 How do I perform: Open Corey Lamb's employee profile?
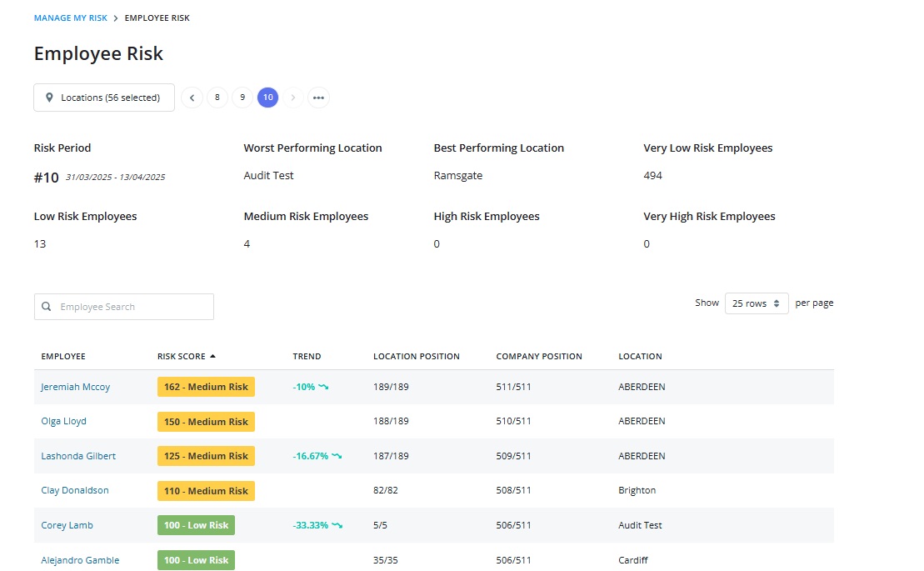[67, 525]
